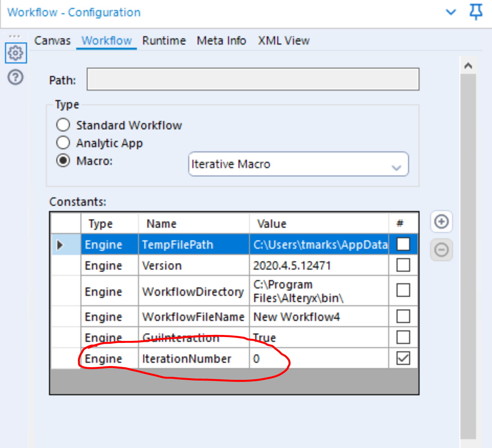Choose the Analytic App workflow type
This screenshot has height=448, width=492.
click(63, 143)
